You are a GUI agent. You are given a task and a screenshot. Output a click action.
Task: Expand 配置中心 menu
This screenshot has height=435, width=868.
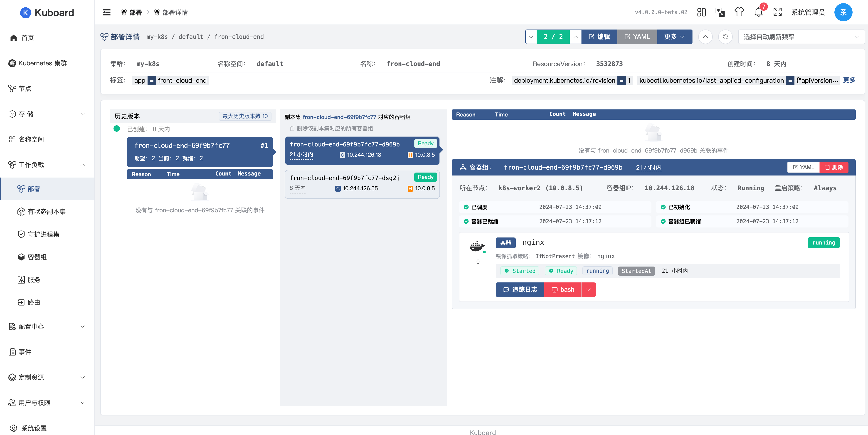click(47, 326)
